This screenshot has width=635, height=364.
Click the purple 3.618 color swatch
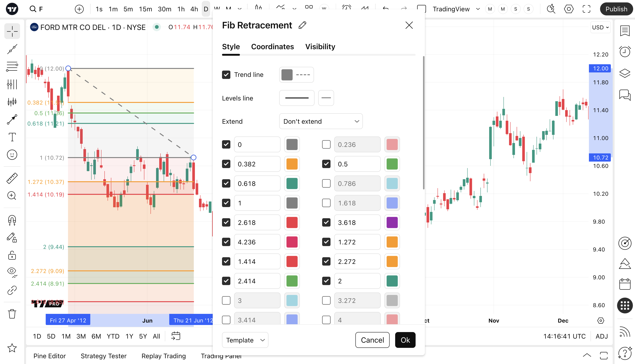click(392, 222)
